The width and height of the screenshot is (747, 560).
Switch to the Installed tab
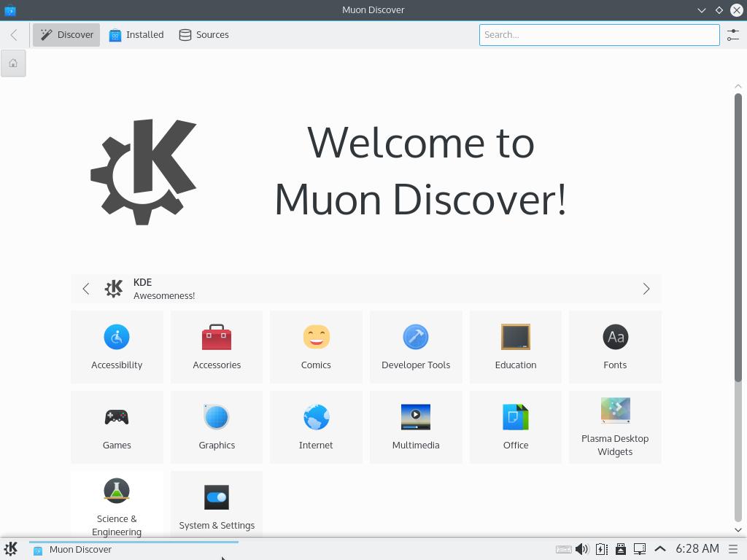click(136, 35)
